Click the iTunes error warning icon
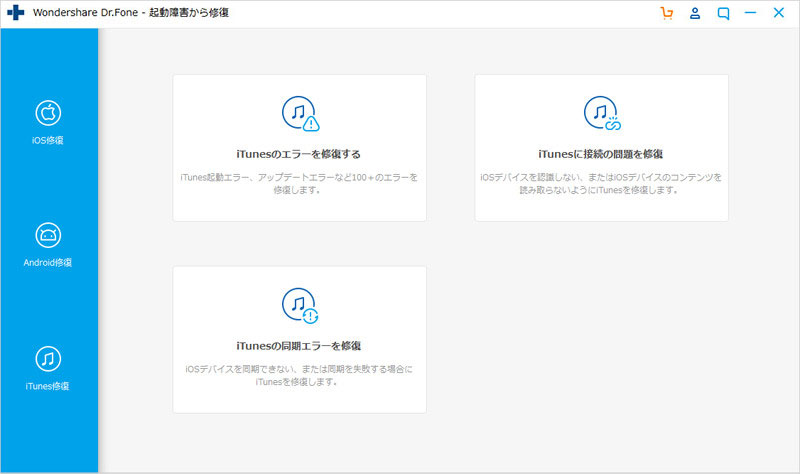Viewport: 800px width, 474px height. coord(301,113)
